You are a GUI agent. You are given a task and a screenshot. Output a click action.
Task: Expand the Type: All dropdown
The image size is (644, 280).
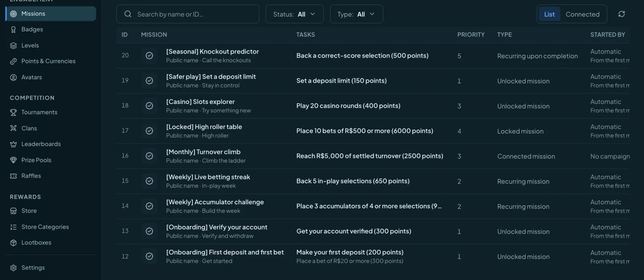[x=356, y=14]
